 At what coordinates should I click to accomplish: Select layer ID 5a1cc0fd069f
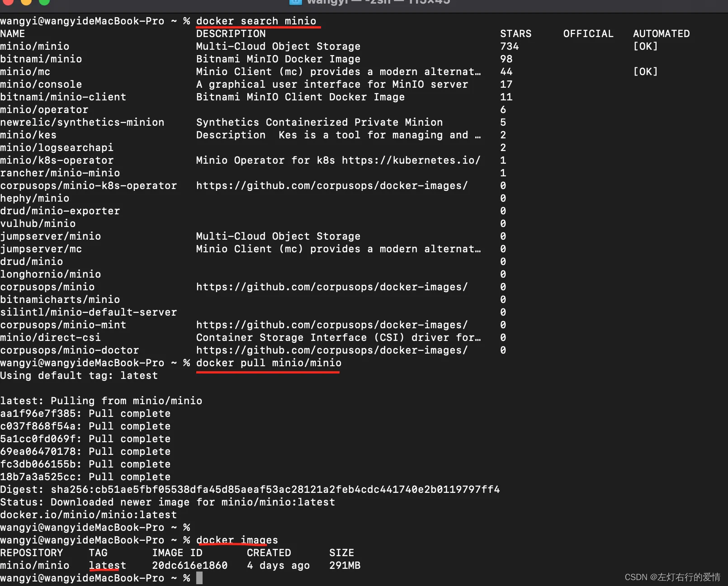click(38, 439)
